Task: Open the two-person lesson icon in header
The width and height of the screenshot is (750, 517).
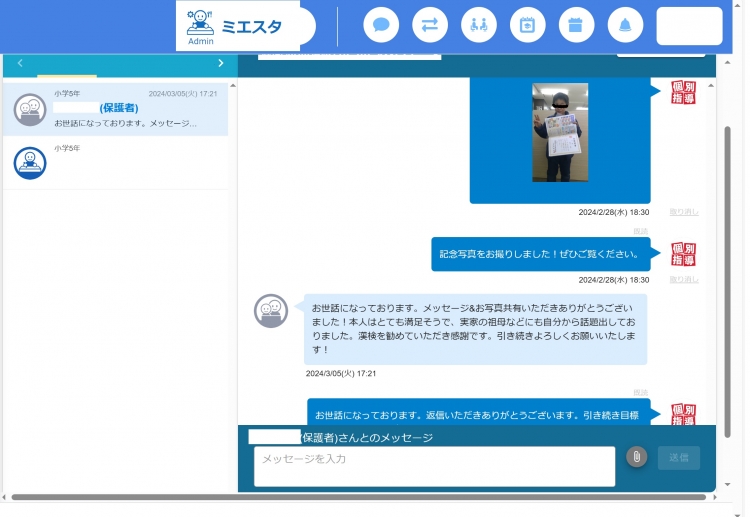Action: coord(478,25)
